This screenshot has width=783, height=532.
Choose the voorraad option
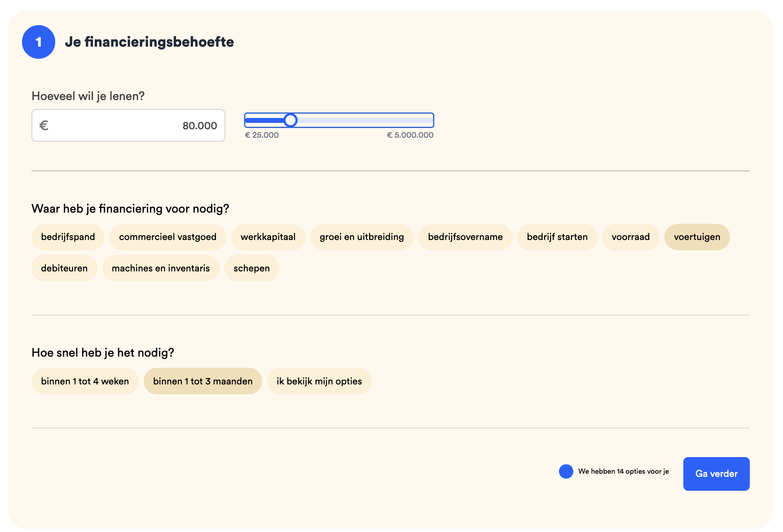[x=630, y=237]
